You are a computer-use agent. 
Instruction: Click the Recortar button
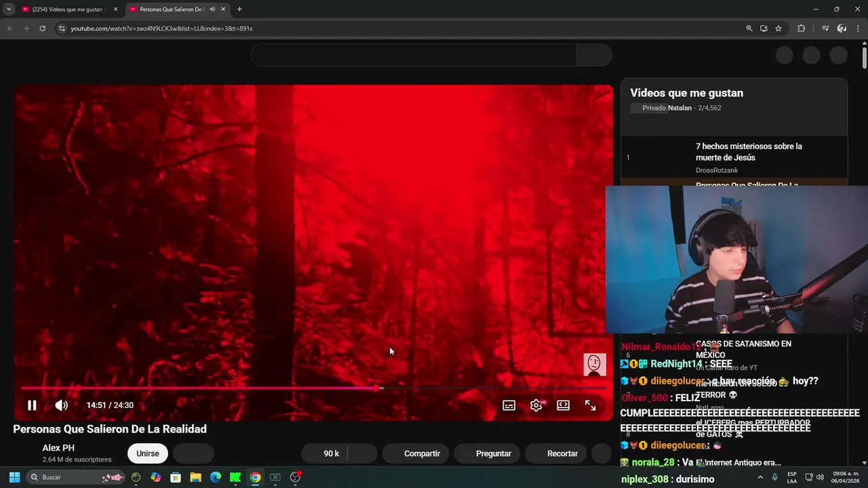pyautogui.click(x=556, y=453)
